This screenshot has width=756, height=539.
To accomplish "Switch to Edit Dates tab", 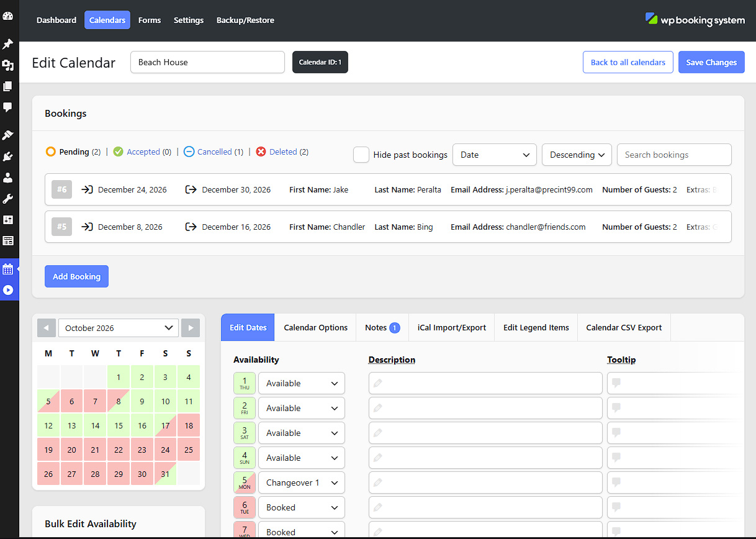I will pyautogui.click(x=248, y=327).
